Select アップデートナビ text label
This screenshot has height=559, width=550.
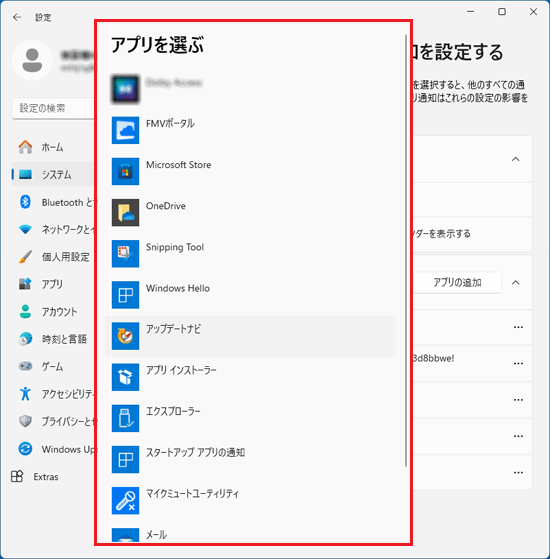(x=173, y=329)
